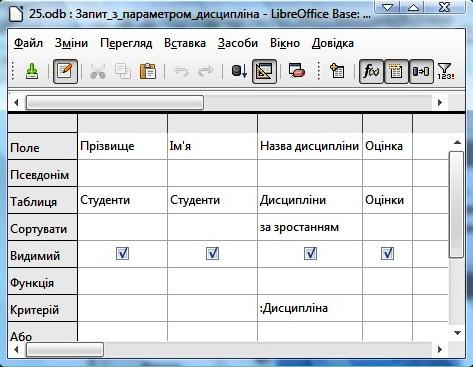Click grid vertical scroll up arrow
The width and height of the screenshot is (473, 367).
457,142
